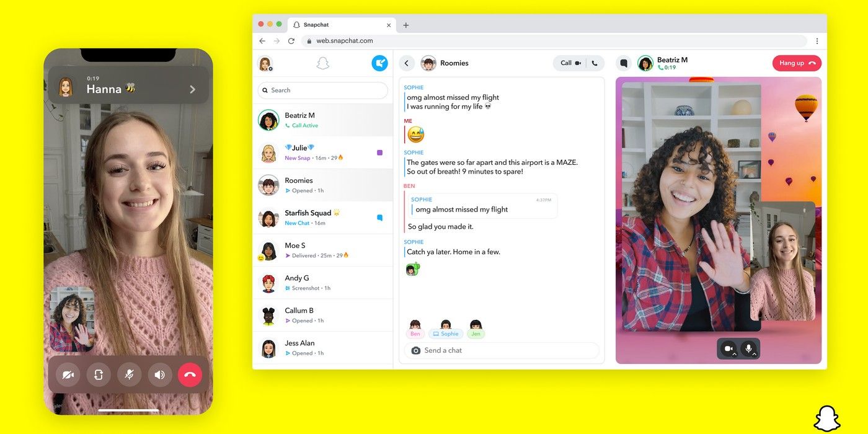Image resolution: width=868 pixels, height=434 pixels.
Task: Start a voice call from the Roomies header
Action: (593, 63)
